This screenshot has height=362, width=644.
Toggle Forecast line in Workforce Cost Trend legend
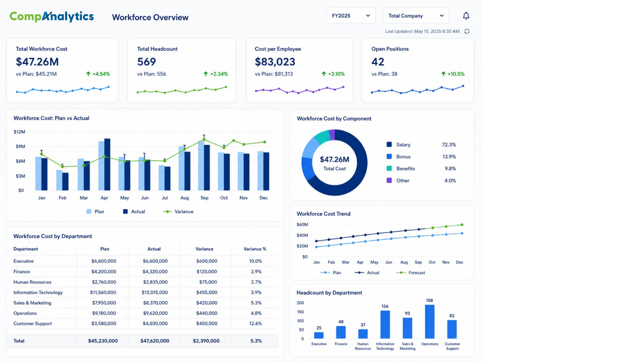tap(411, 273)
